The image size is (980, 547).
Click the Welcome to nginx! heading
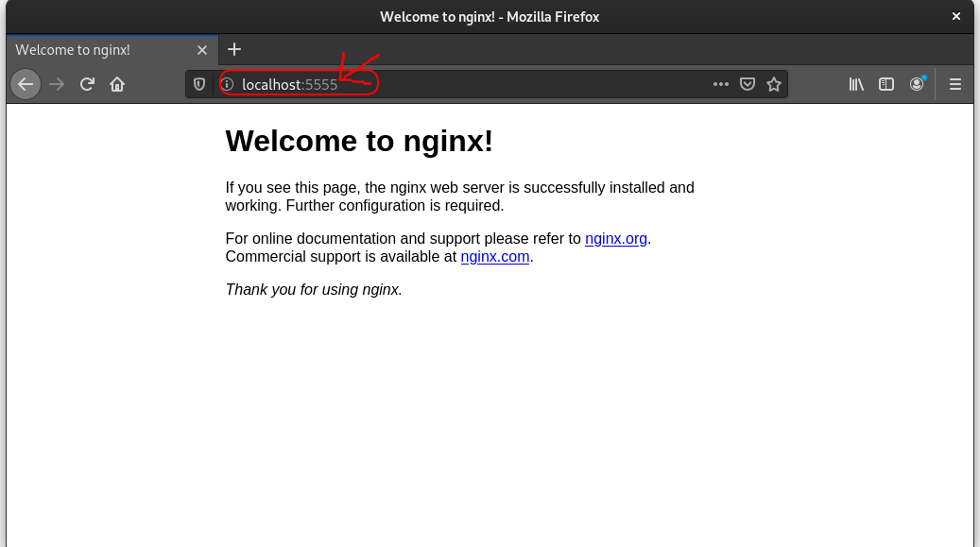(x=359, y=141)
